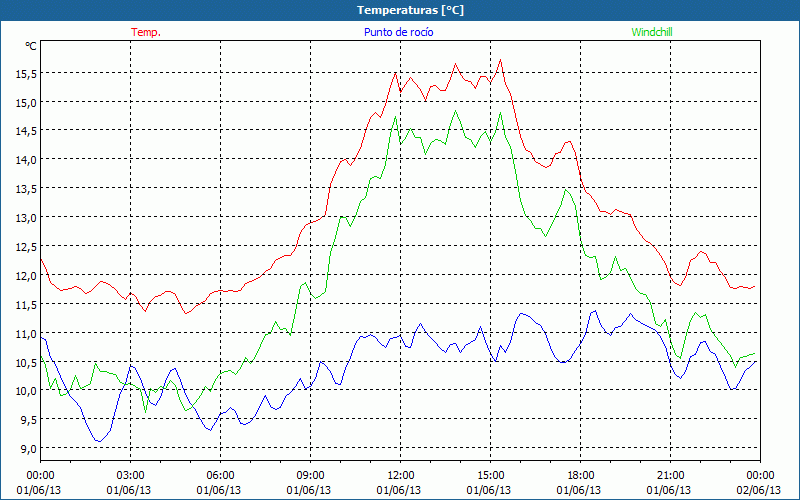Click the Temperaturas [°C] chart title
Screen dimensions: 800x500
tap(410, 10)
